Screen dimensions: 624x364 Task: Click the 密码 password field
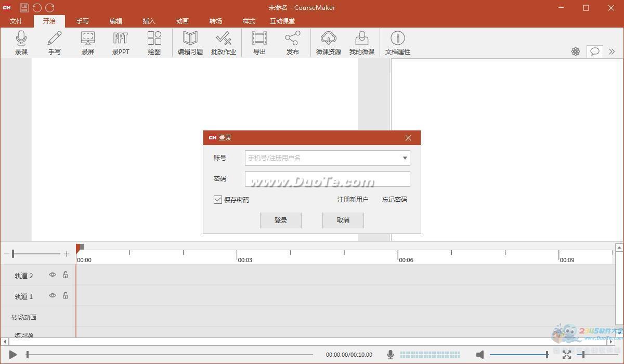[328, 179]
